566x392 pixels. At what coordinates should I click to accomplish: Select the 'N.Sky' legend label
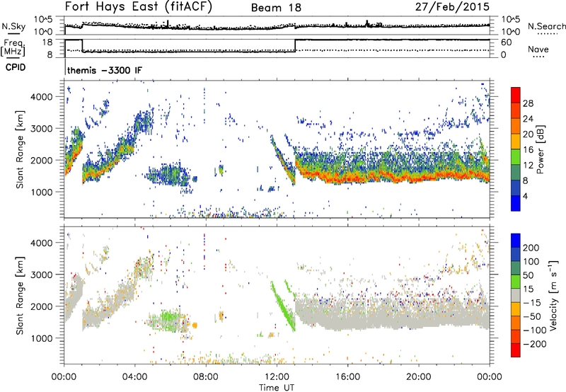tap(13, 26)
